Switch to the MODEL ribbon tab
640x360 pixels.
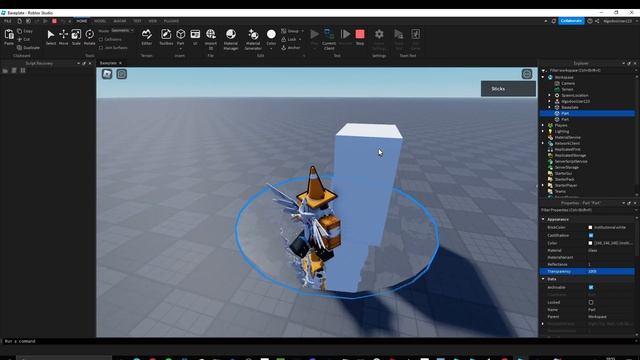(x=100, y=21)
